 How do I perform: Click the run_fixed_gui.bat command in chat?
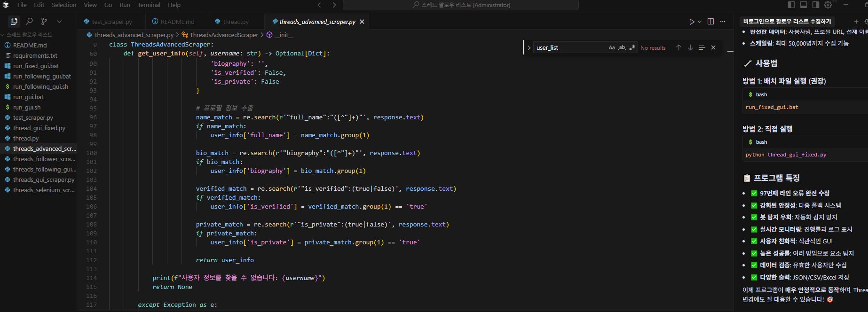click(x=772, y=107)
